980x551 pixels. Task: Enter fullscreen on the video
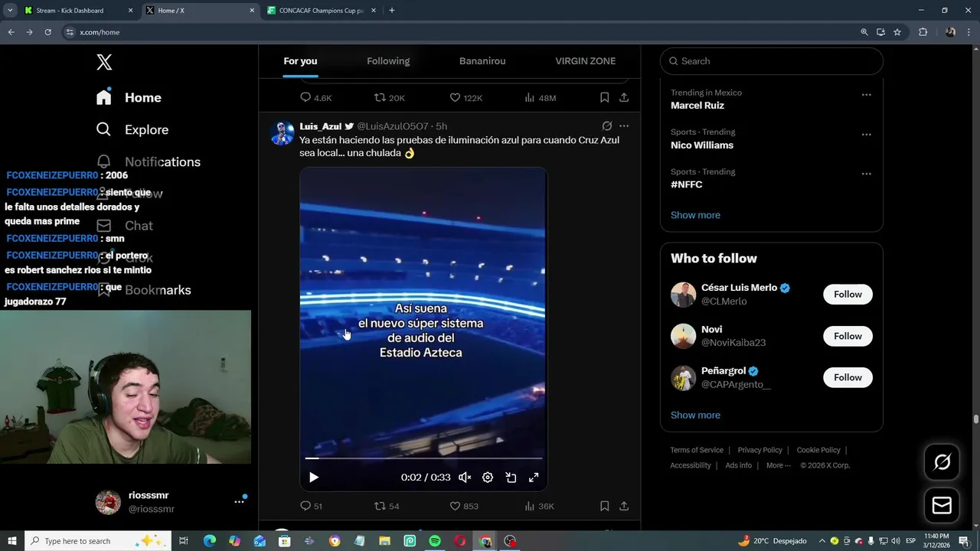coord(534,477)
